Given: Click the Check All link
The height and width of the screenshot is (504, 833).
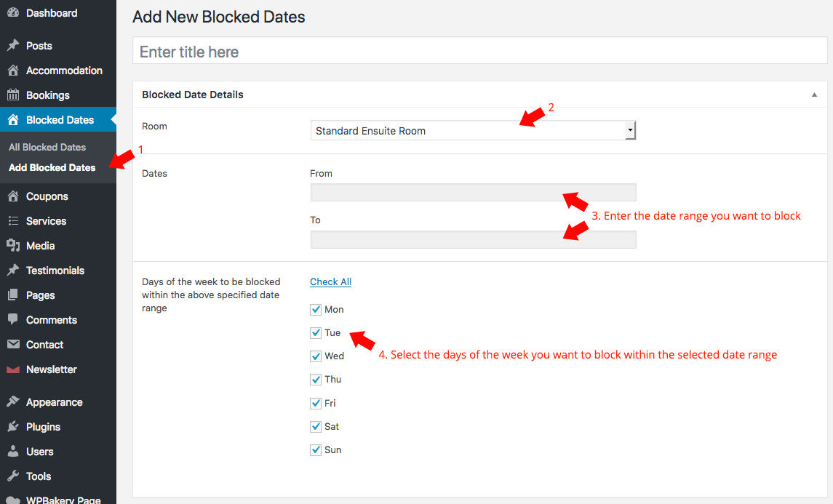Looking at the screenshot, I should click(330, 282).
